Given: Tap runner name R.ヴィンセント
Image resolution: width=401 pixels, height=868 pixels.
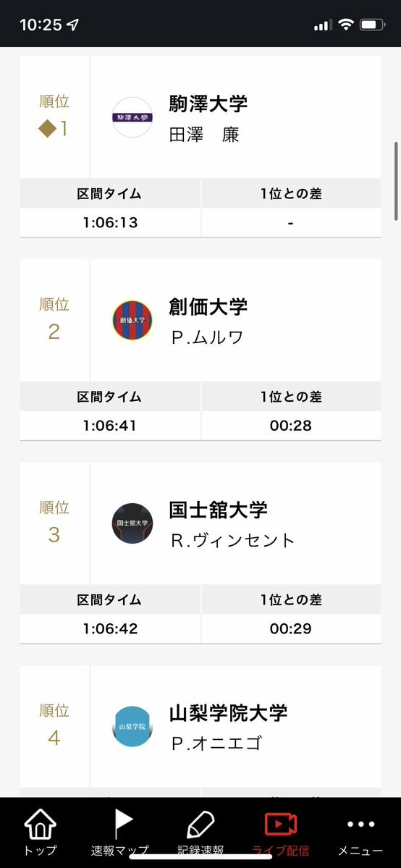Looking at the screenshot, I should click(x=232, y=541).
